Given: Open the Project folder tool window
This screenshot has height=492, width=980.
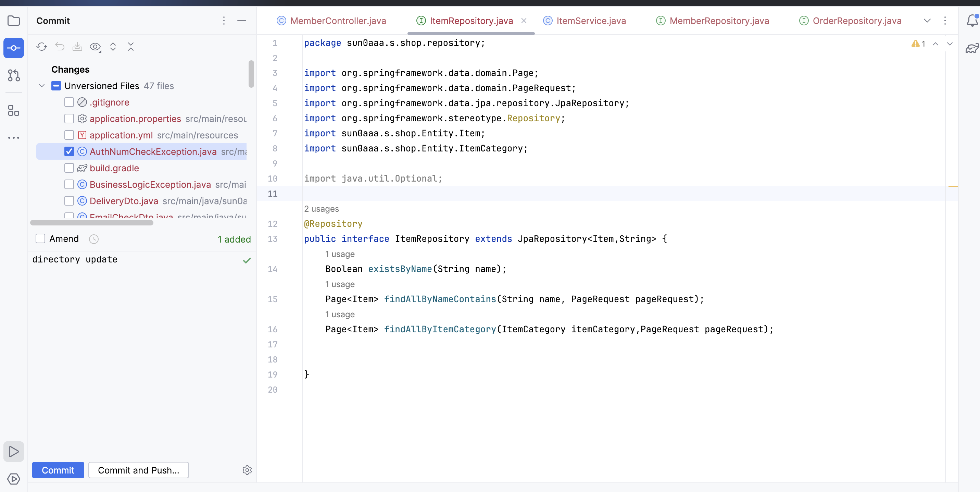Looking at the screenshot, I should point(14,21).
